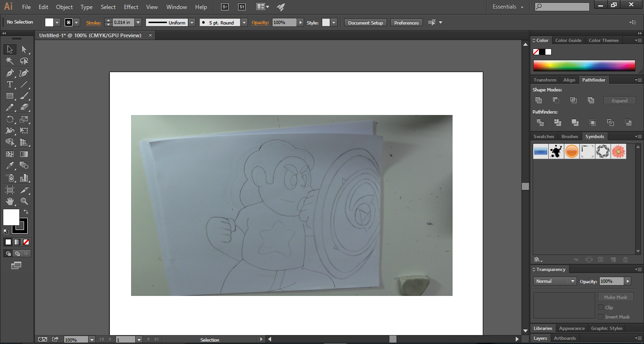Select the Hand tool
Viewport: 644px width, 344px height.
pyautogui.click(x=9, y=201)
